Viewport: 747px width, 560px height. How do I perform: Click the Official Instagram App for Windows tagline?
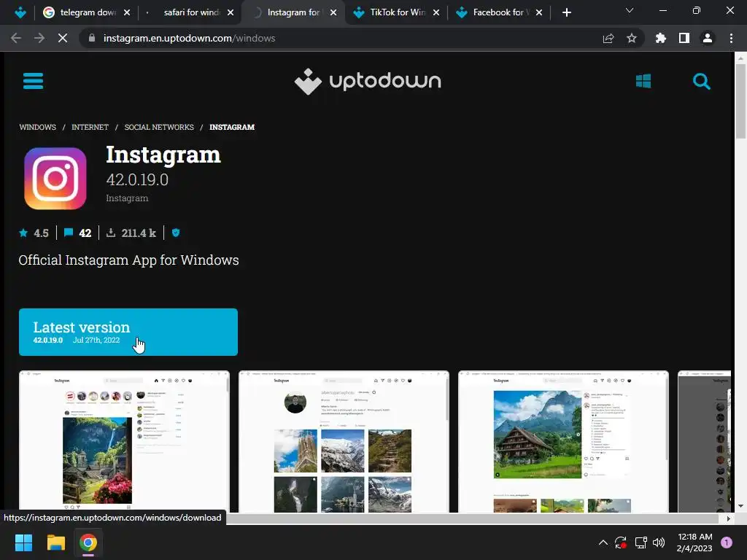(x=128, y=260)
